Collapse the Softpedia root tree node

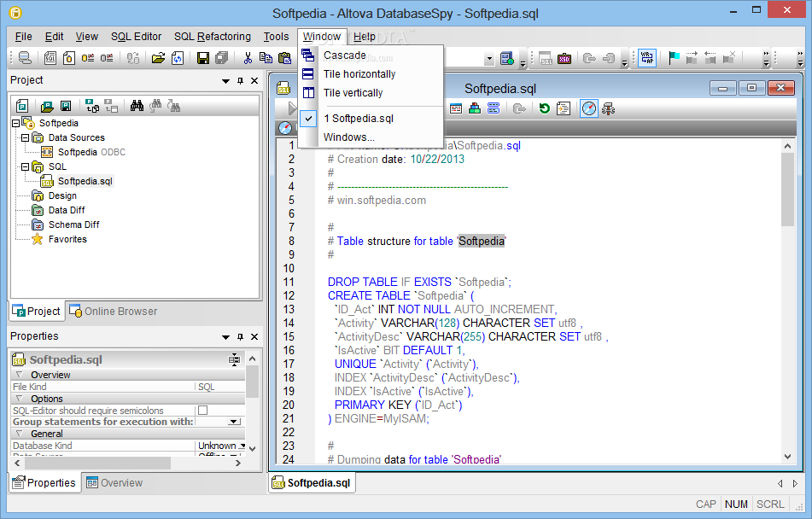(15, 123)
